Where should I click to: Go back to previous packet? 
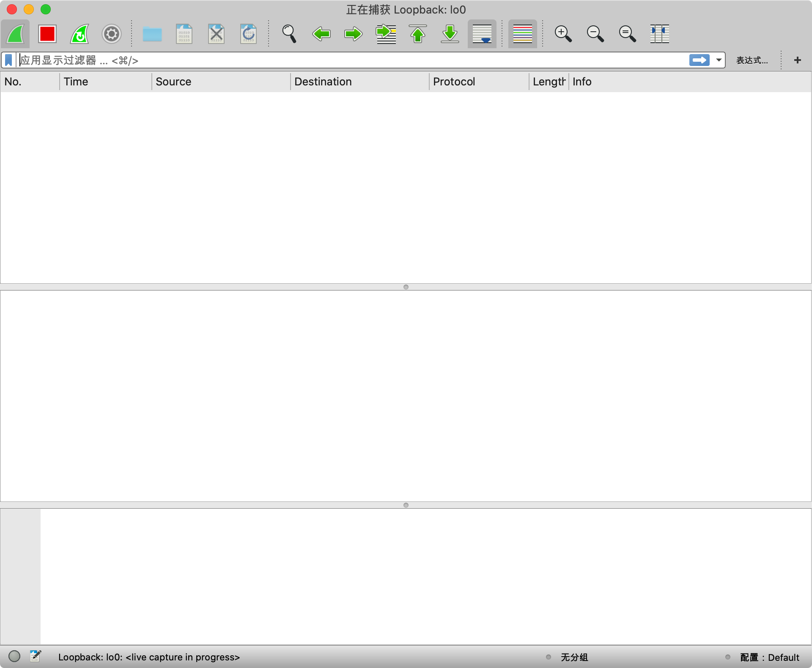click(321, 34)
